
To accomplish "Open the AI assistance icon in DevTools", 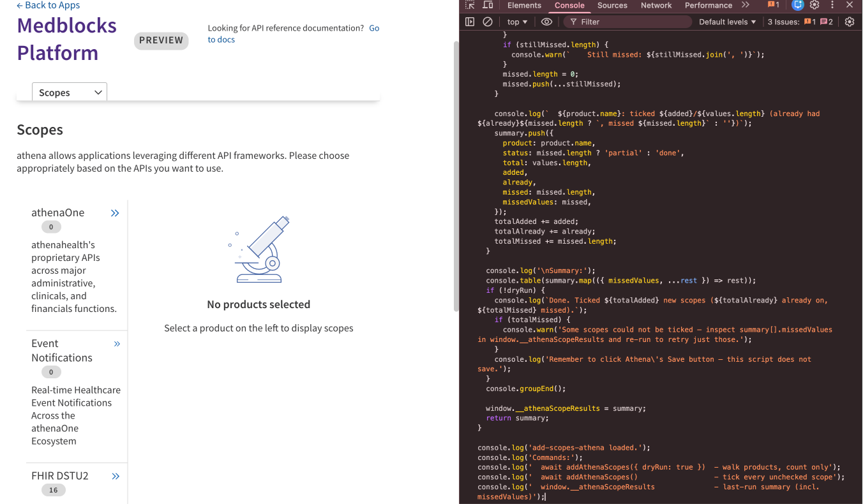I will [x=797, y=5].
